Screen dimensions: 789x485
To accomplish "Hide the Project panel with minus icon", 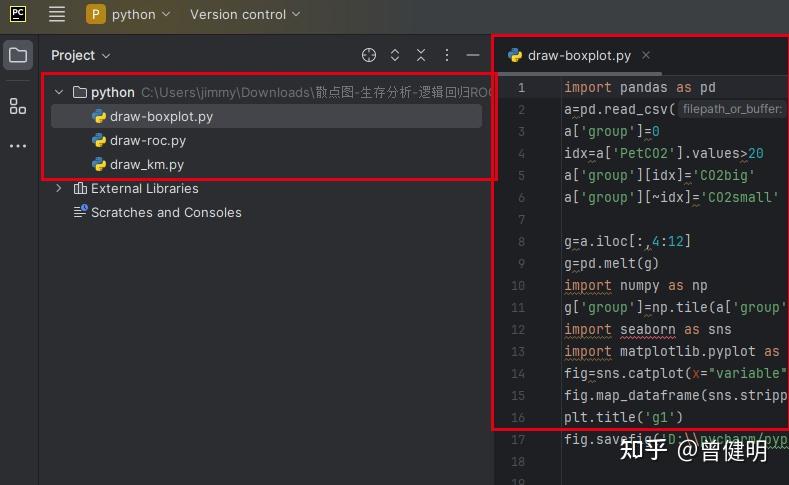I will click(473, 55).
